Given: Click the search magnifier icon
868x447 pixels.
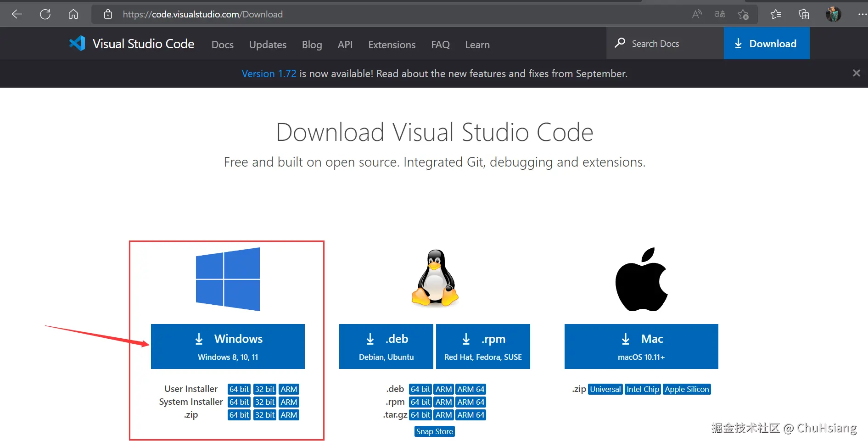Looking at the screenshot, I should click(620, 43).
